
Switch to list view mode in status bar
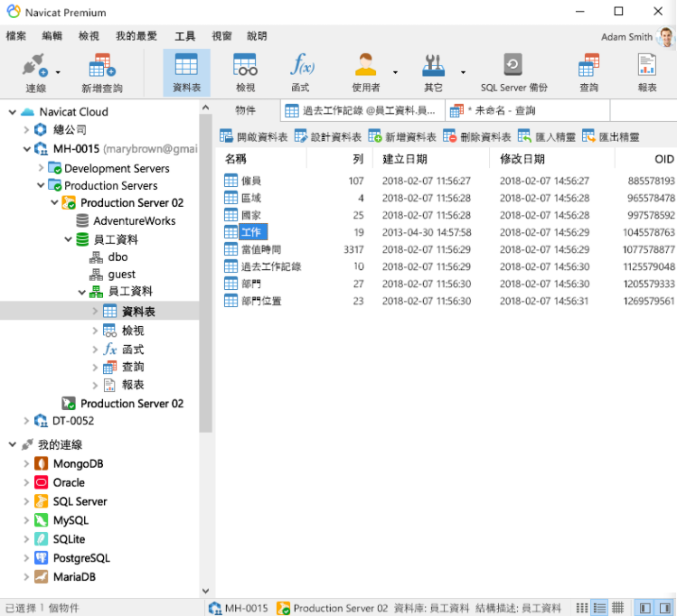click(599, 608)
